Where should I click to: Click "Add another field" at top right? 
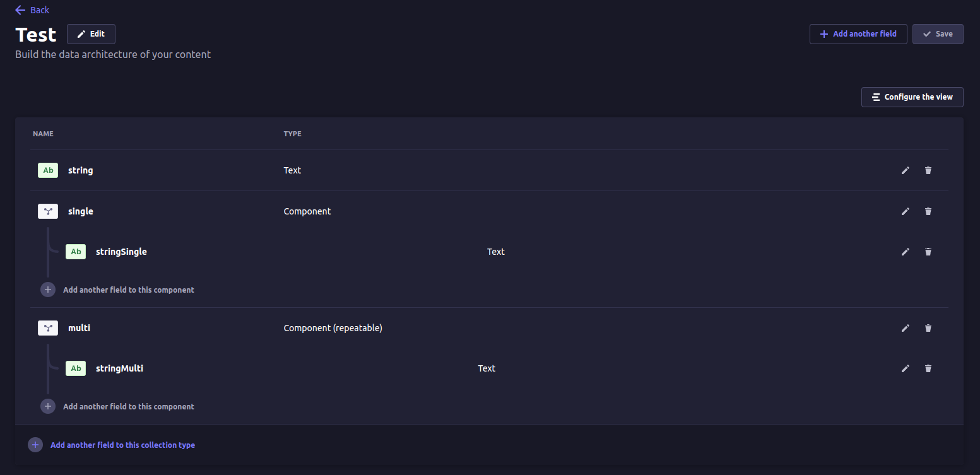tap(858, 33)
